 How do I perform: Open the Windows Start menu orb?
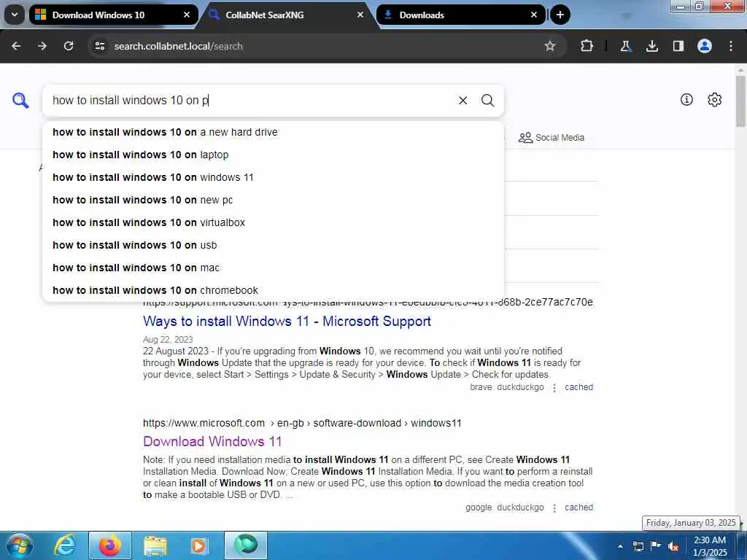(x=19, y=545)
